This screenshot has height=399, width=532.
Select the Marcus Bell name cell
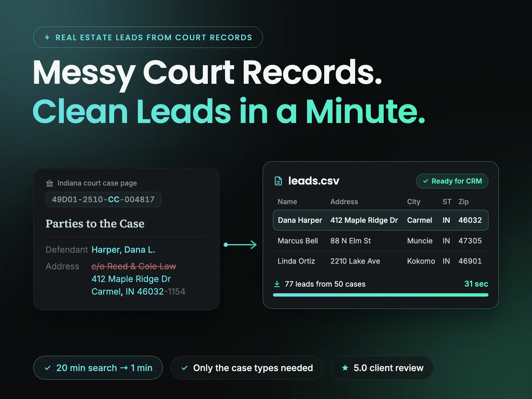298,241
